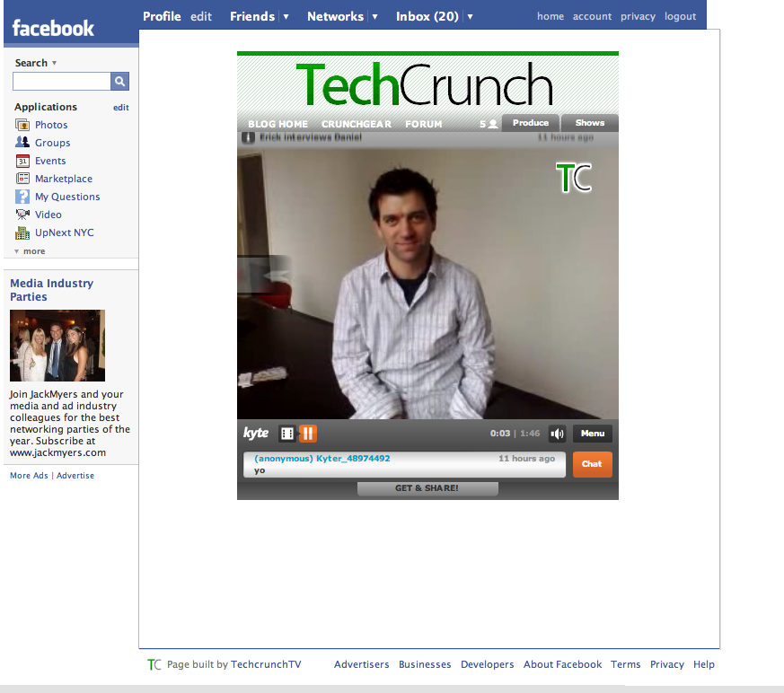Edit the Applications list
Screen dimensions: 784x693
coord(121,108)
